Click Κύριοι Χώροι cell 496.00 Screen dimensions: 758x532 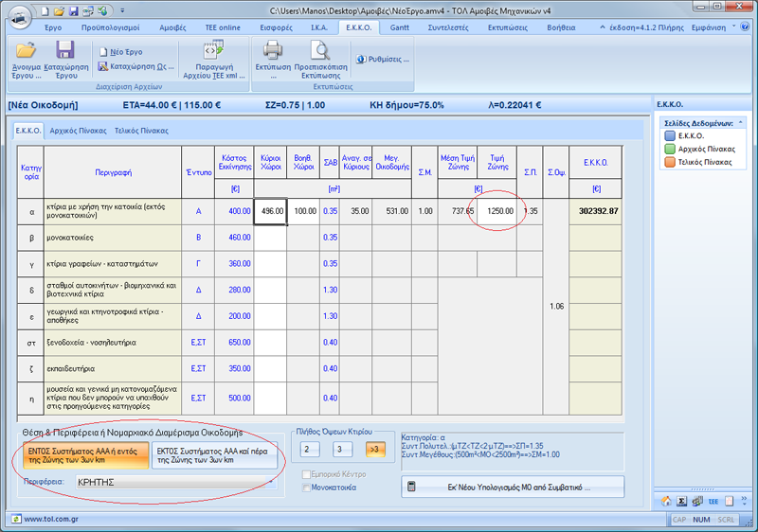point(271,211)
